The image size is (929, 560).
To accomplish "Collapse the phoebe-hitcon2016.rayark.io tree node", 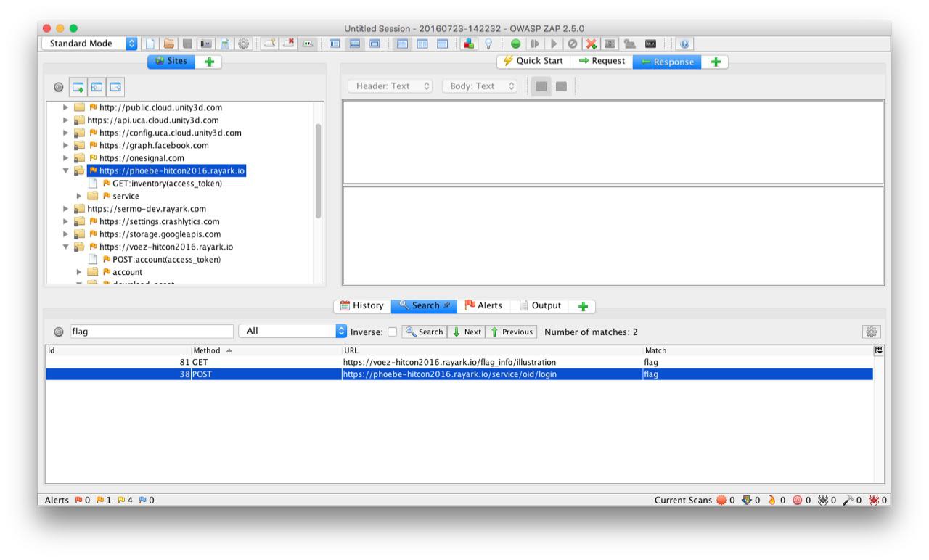I will pos(66,171).
